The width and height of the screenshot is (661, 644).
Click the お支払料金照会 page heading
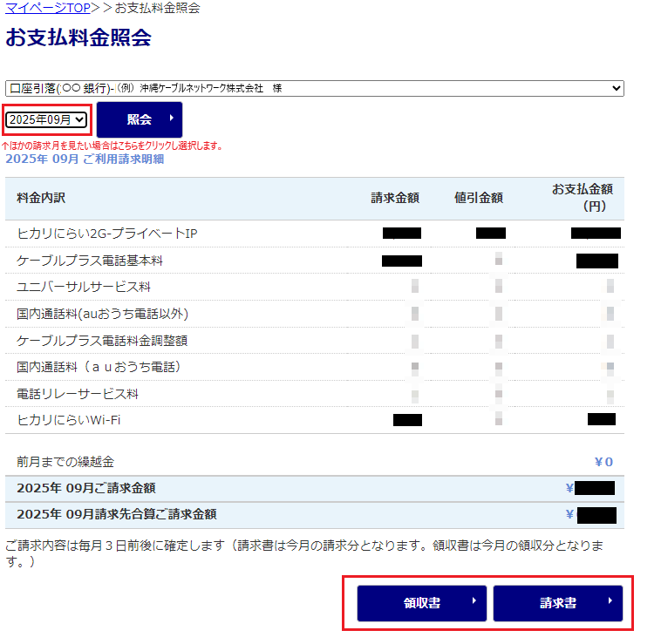pos(78,37)
